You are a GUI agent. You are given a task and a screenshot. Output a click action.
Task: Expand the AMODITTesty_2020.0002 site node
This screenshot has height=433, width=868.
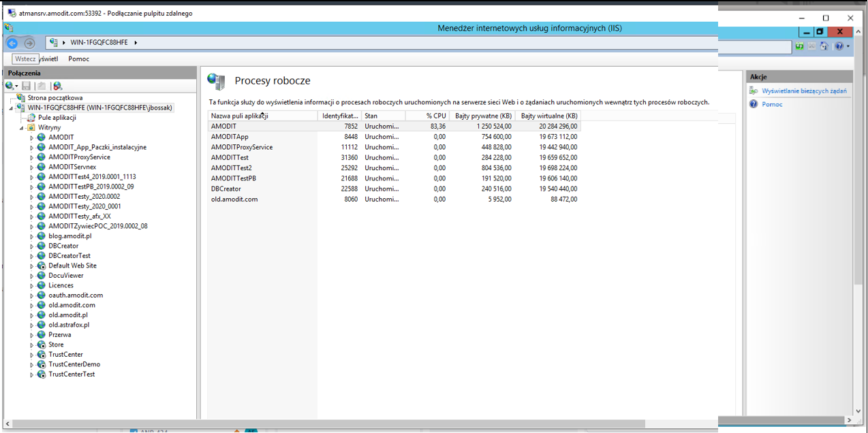pyautogui.click(x=31, y=197)
